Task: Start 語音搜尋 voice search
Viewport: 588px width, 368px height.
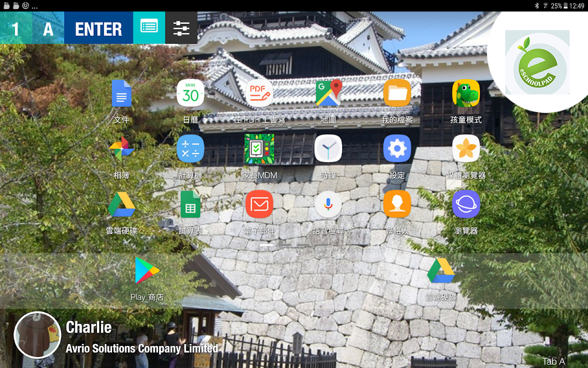Action: coord(328,204)
